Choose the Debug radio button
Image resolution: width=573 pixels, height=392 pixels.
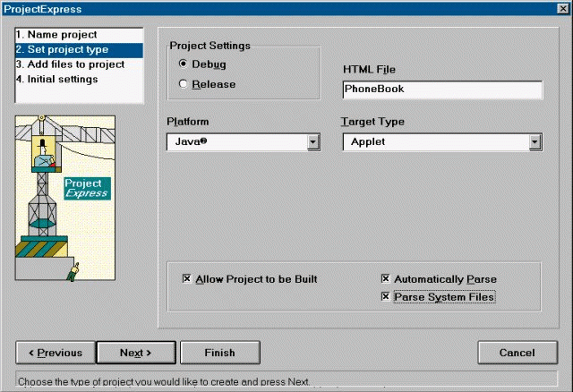[x=184, y=64]
